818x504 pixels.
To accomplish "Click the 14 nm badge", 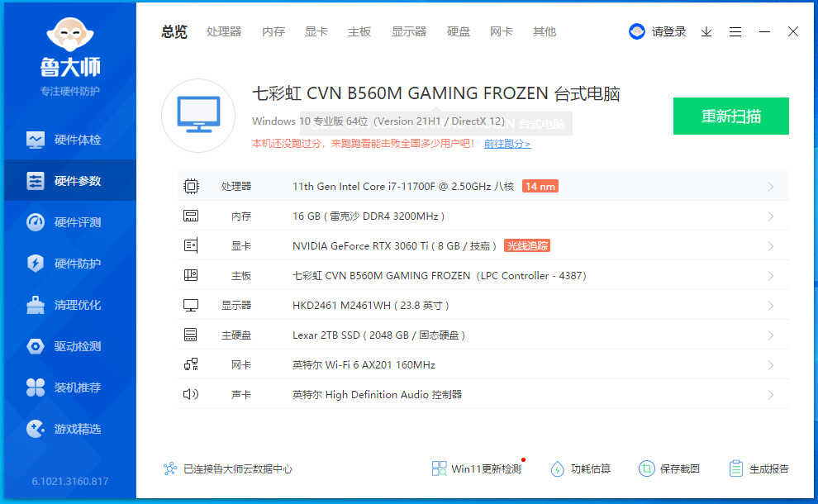I will point(540,186).
